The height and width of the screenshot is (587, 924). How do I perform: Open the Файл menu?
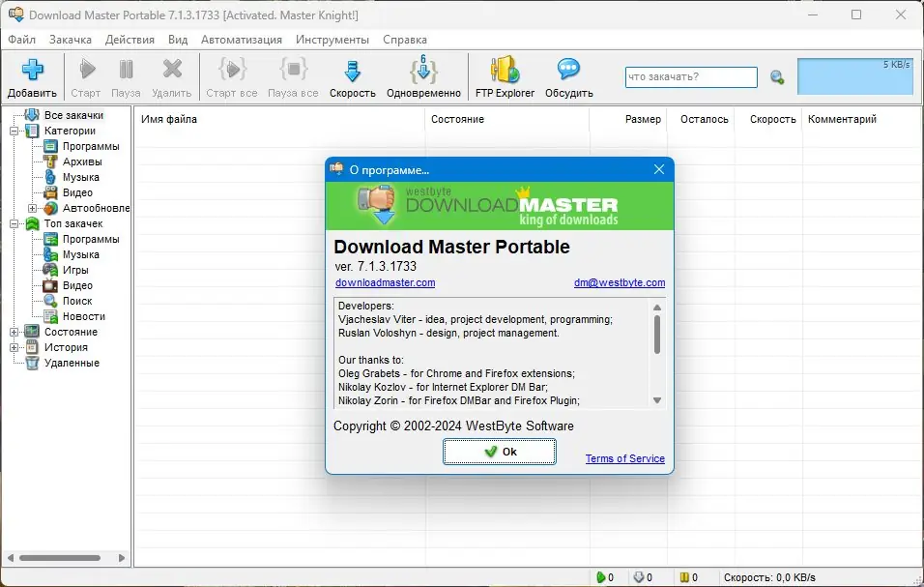coord(22,40)
